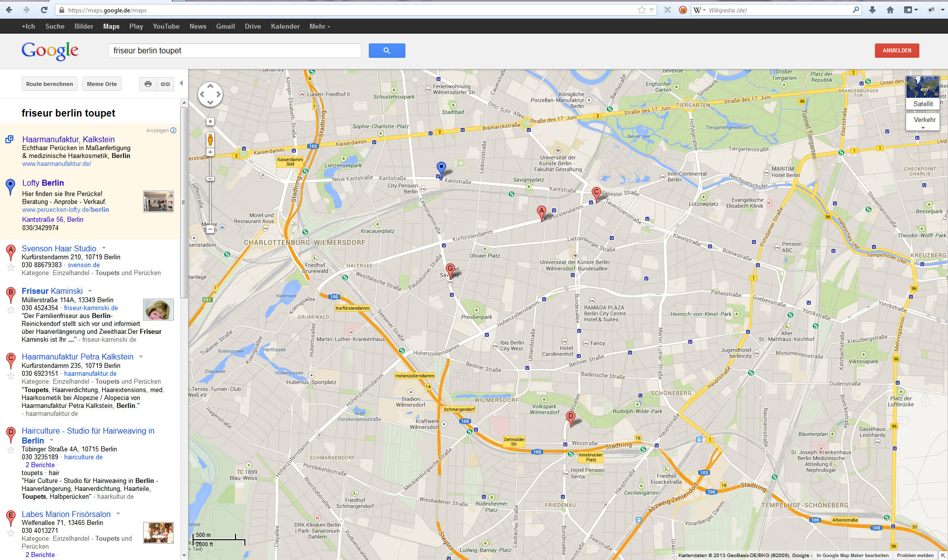Click the Meine Orte button
This screenshot has height=560, width=948.
pyautogui.click(x=102, y=84)
